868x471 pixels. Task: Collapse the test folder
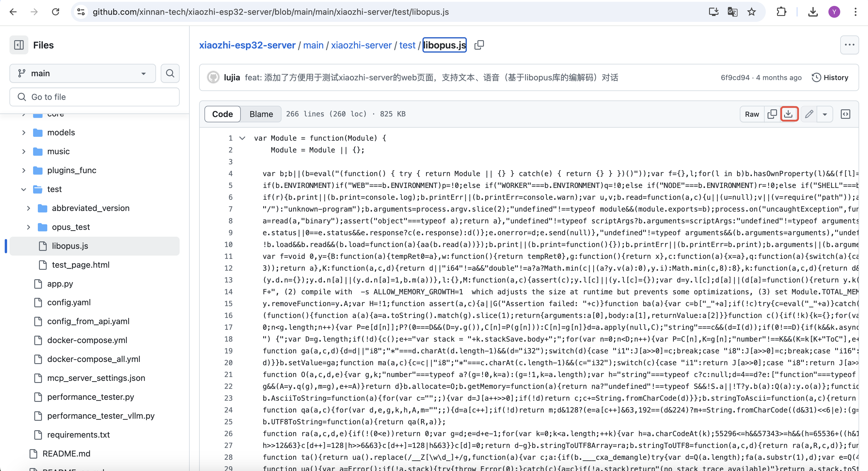(x=24, y=189)
